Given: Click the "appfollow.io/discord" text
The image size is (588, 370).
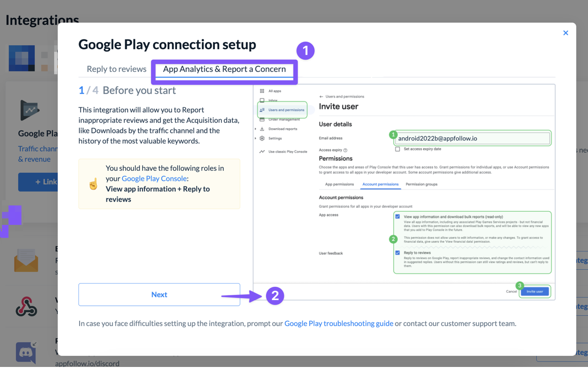Looking at the screenshot, I should pyautogui.click(x=87, y=363).
